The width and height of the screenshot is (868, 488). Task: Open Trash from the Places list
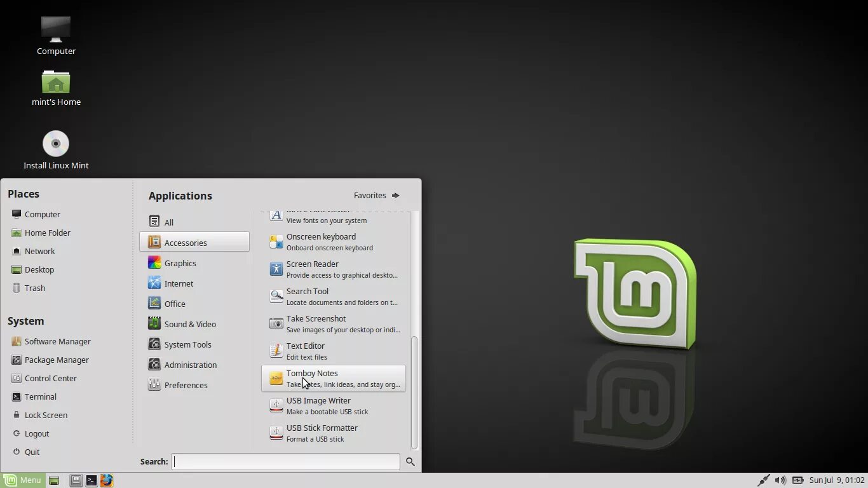29,288
